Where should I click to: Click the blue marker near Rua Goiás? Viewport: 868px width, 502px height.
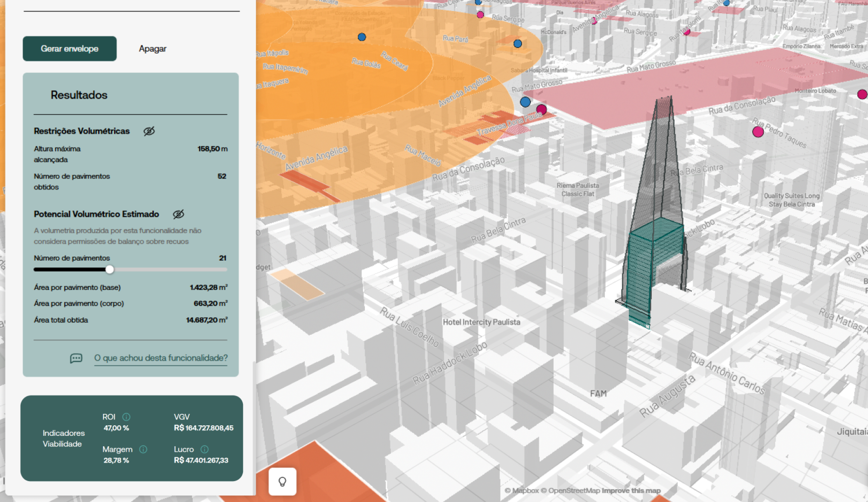click(x=362, y=37)
